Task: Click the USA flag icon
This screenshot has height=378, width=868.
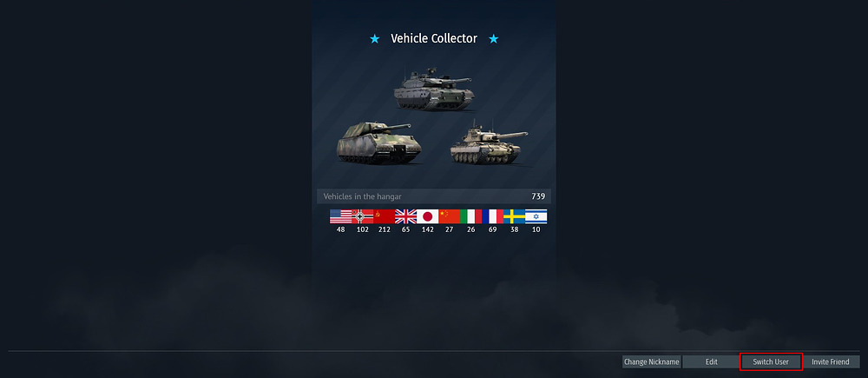Action: pyautogui.click(x=340, y=216)
